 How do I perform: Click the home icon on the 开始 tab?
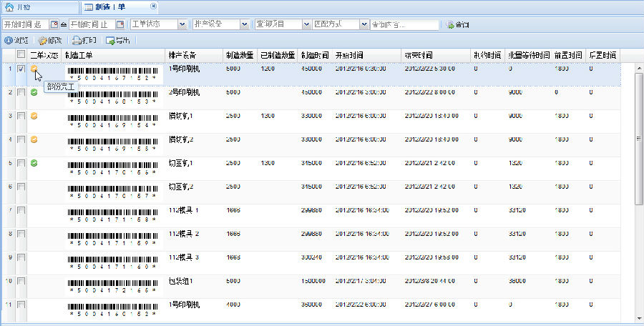[x=9, y=7]
